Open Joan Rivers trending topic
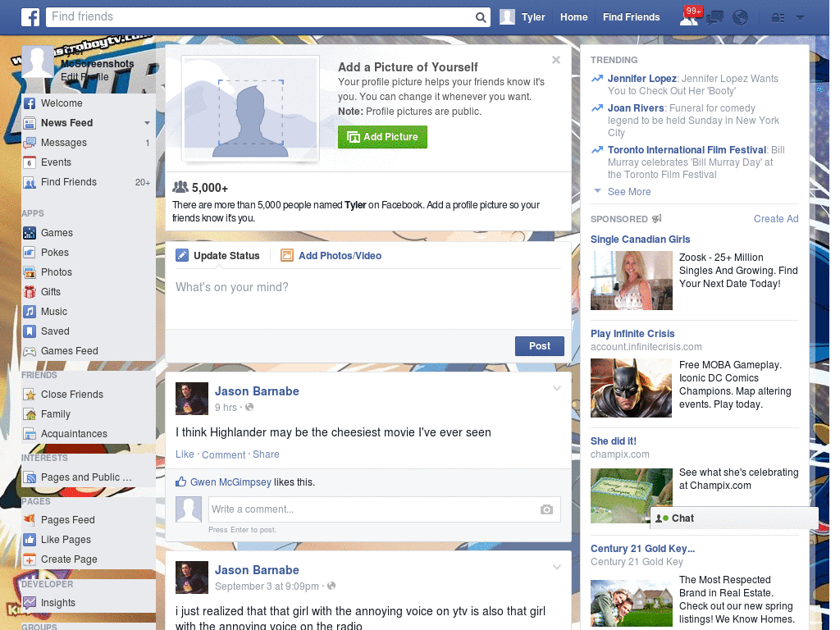The width and height of the screenshot is (840, 630). point(636,108)
